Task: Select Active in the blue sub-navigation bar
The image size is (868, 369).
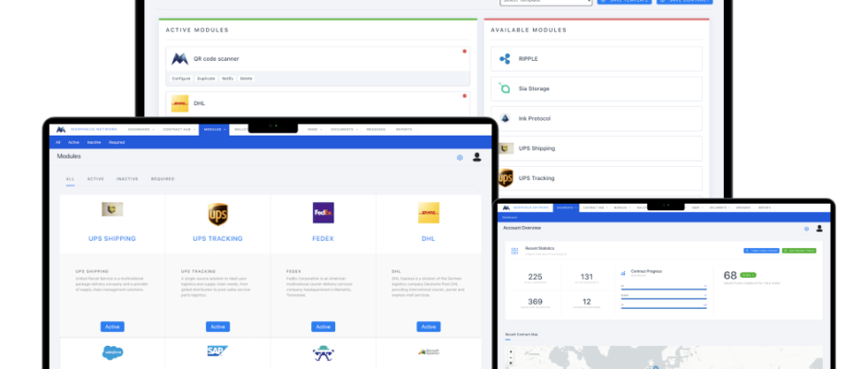Action: [x=74, y=142]
